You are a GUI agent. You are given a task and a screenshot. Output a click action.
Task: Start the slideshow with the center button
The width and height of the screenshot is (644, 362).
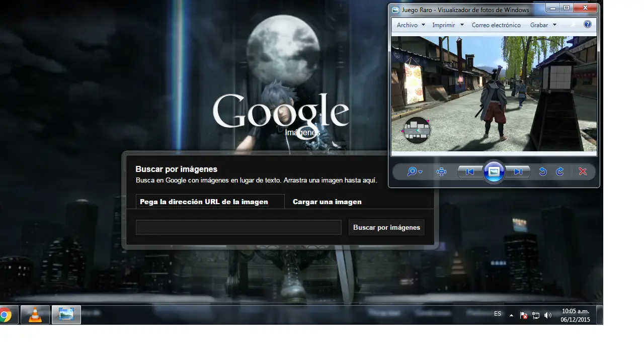(x=494, y=172)
